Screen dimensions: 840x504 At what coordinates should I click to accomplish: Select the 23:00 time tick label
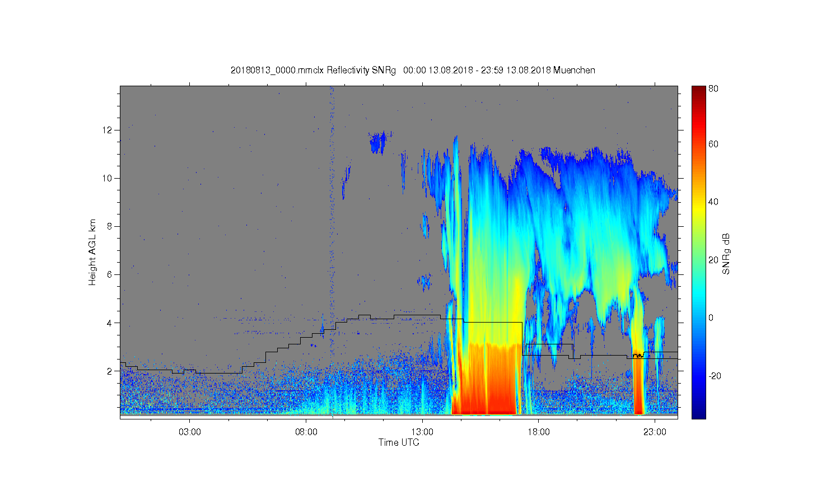point(655,432)
